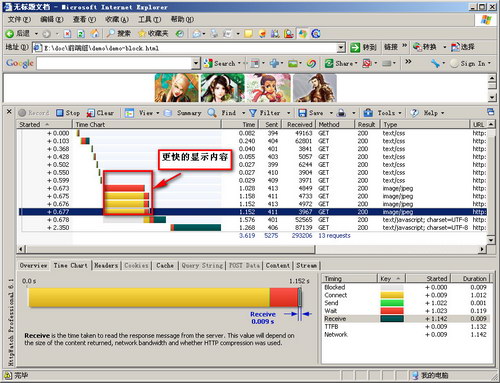The width and height of the screenshot is (500, 383).
Task: Click the HttpWatch Stop button
Action: [x=68, y=113]
